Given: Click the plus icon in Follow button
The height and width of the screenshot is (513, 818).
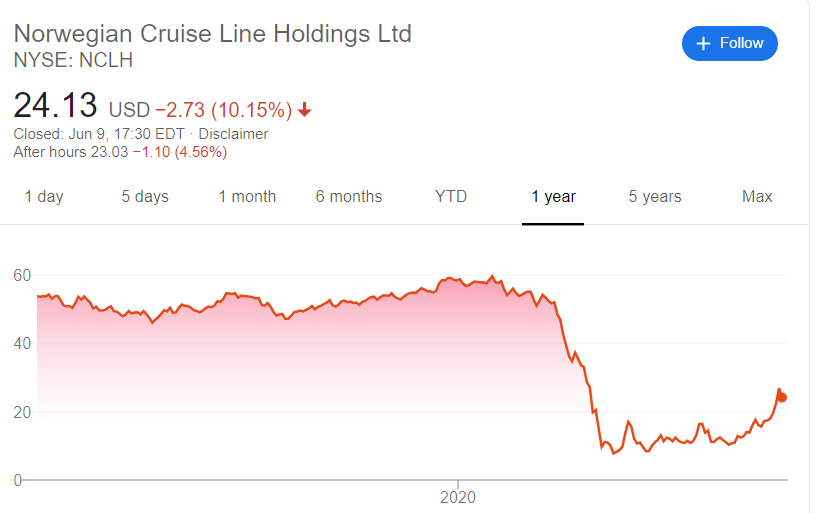Looking at the screenshot, I should pyautogui.click(x=703, y=43).
